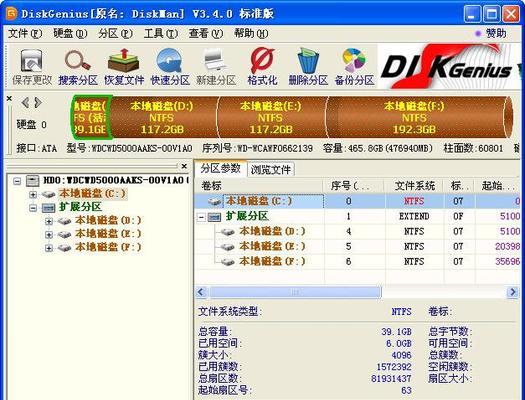The image size is (525, 400).
Task: Open the 文件(F) menu
Action: click(x=25, y=33)
